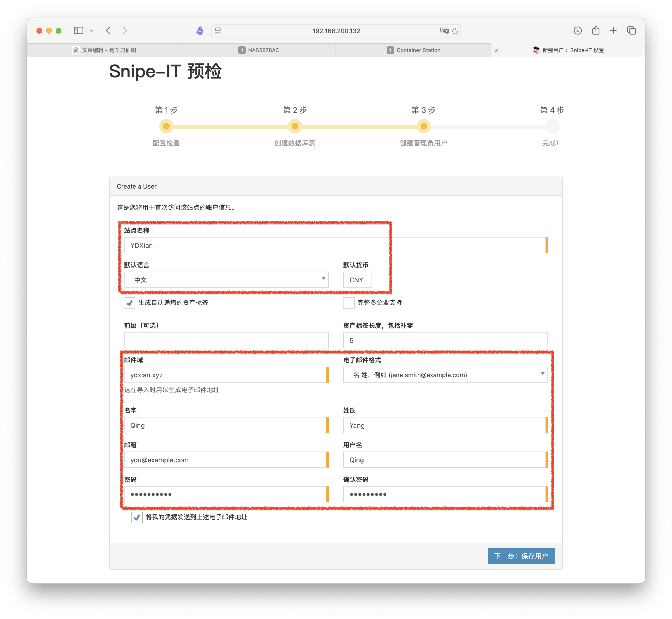Click the 邮件域 field with ydxian.xyz
The image size is (672, 619).
point(226,375)
